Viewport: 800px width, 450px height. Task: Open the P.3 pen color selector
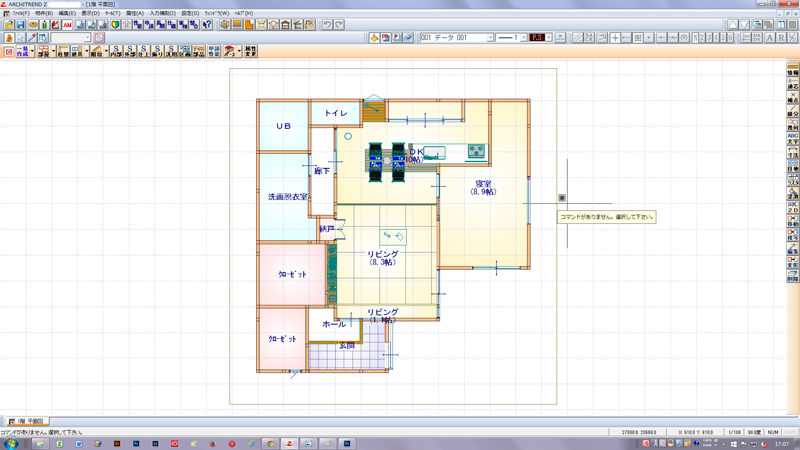pos(537,38)
